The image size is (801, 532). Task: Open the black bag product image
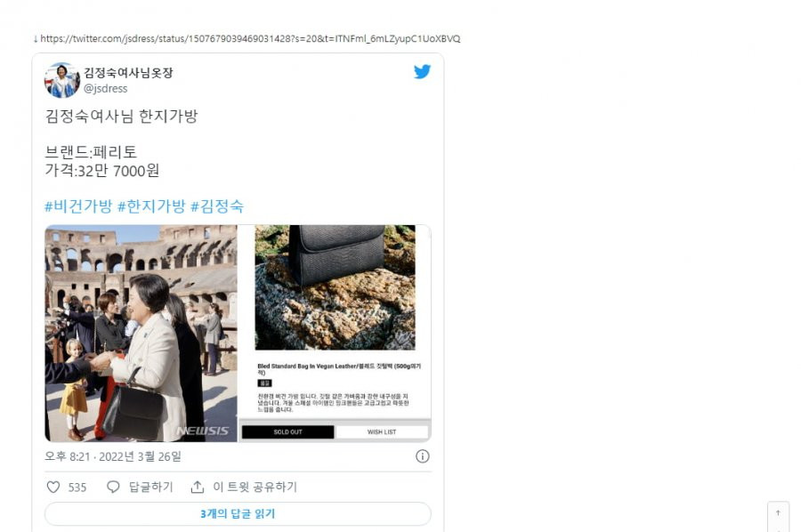[x=336, y=287]
